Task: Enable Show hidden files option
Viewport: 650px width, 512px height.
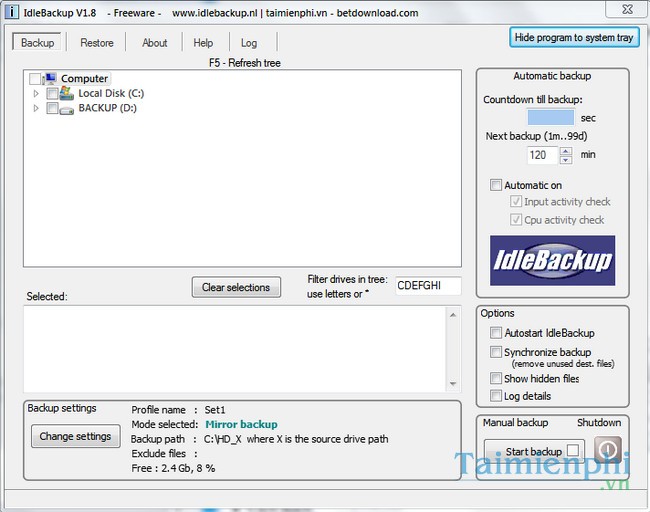Action: pyautogui.click(x=496, y=378)
